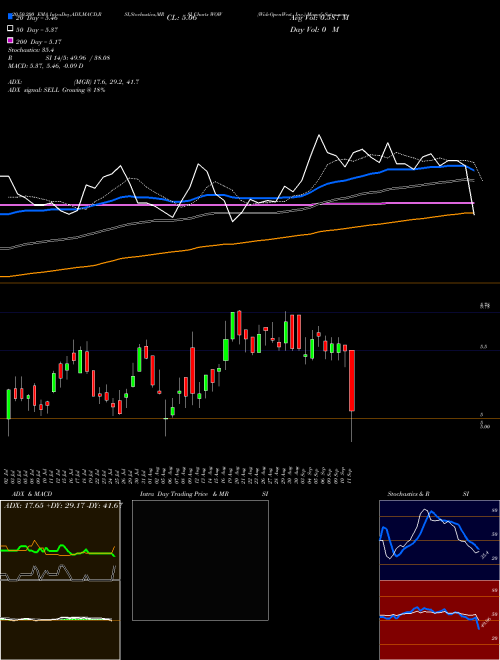The width and height of the screenshot is (500, 660).
Task: Click the 5.5 price axis label
Action: point(484,347)
